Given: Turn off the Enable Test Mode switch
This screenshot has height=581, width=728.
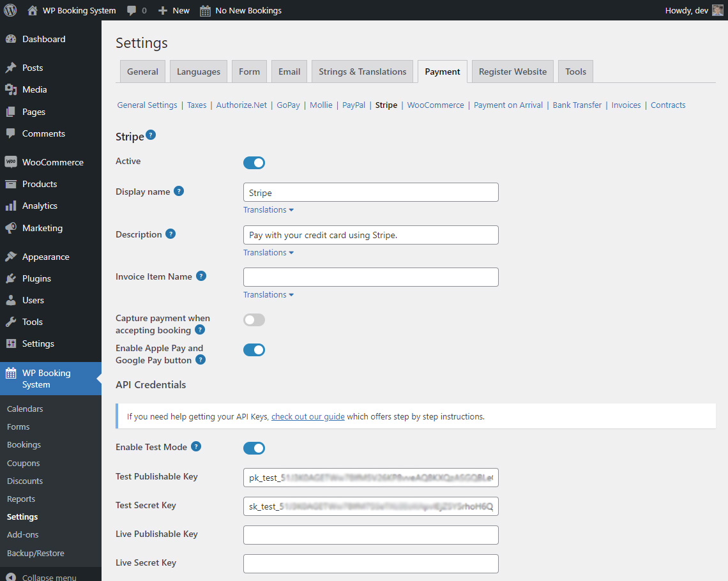Looking at the screenshot, I should click(254, 448).
